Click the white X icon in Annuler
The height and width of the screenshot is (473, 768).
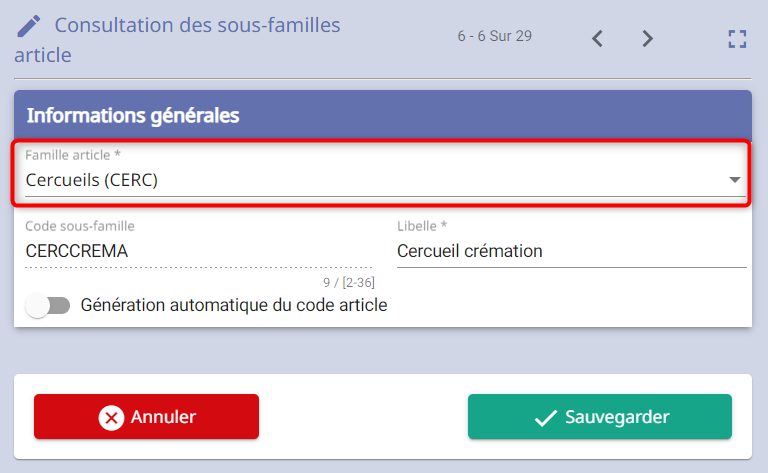[x=111, y=418]
